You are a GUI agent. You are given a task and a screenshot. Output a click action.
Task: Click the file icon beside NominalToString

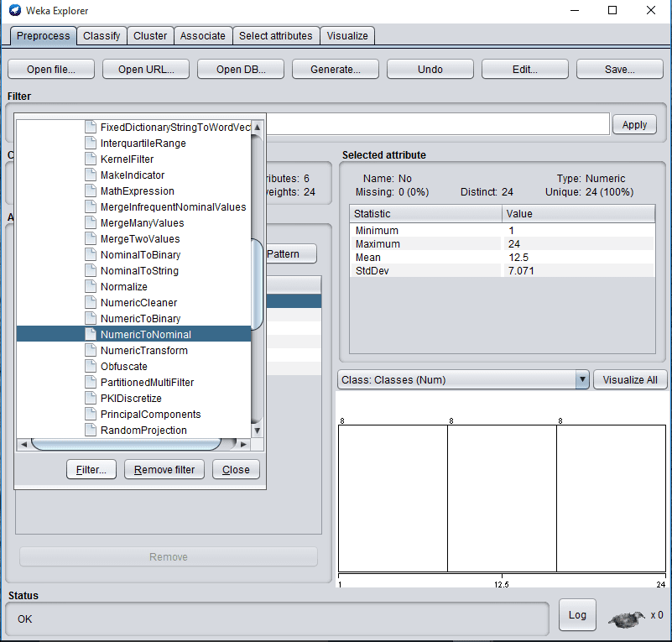click(91, 270)
